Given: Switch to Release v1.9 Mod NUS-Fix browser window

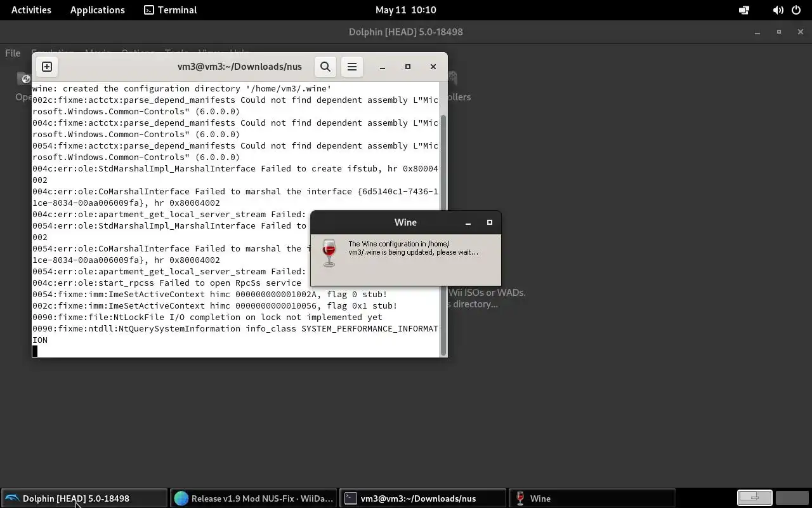Looking at the screenshot, I should (254, 498).
